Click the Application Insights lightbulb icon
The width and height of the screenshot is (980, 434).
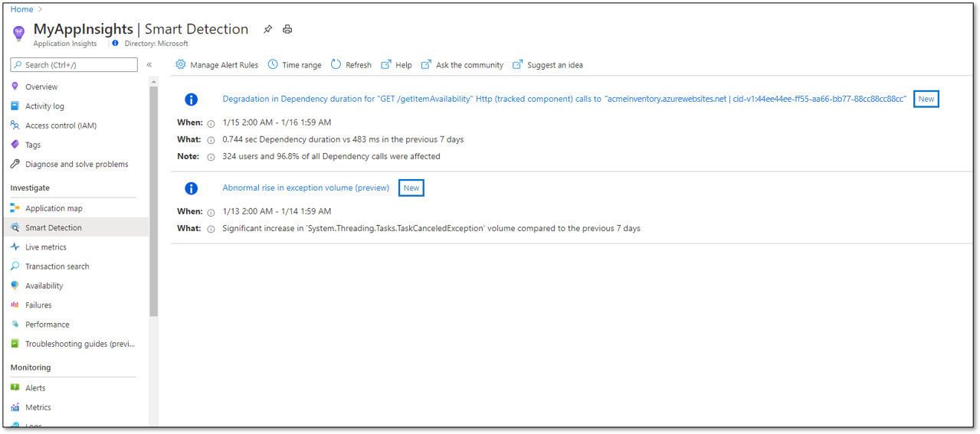click(x=19, y=34)
